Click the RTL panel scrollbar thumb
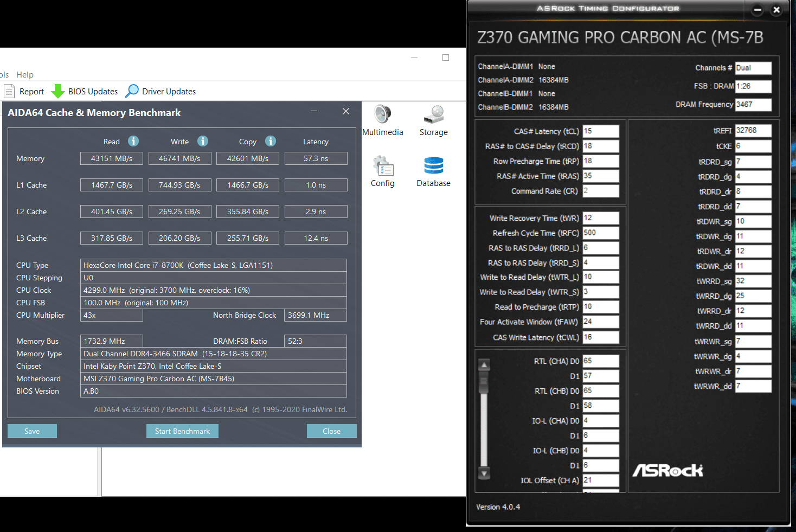 [x=484, y=382]
